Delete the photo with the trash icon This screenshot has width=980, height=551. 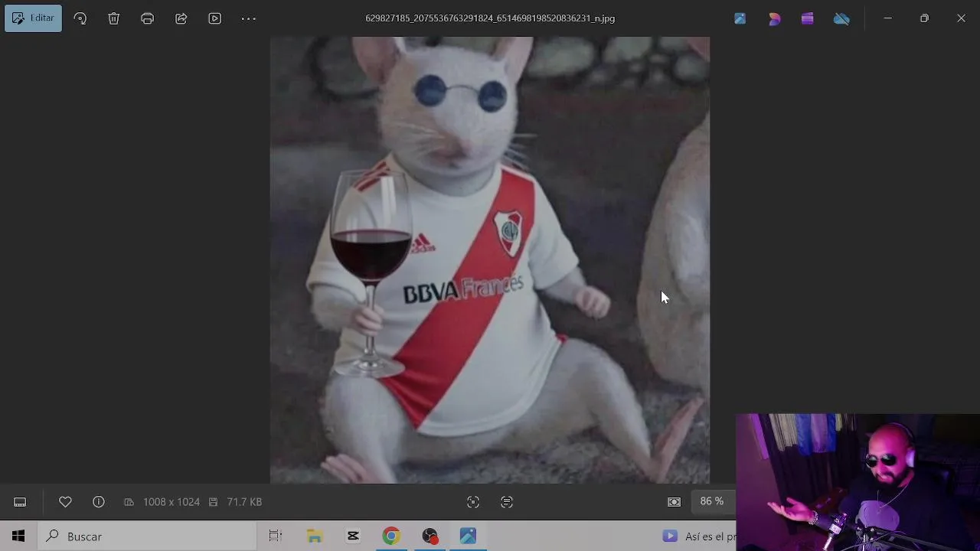pyautogui.click(x=114, y=18)
